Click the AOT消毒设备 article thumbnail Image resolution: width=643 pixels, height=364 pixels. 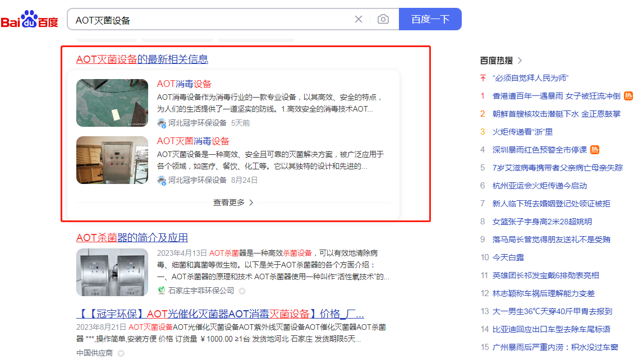112,103
